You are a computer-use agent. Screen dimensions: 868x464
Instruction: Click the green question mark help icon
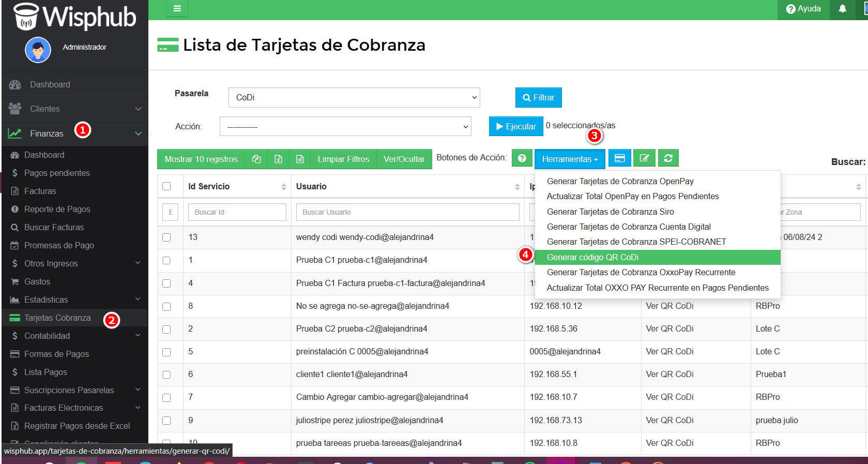point(522,158)
